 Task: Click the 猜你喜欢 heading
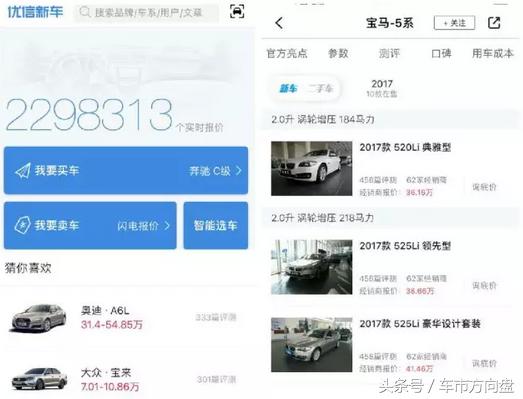(x=28, y=268)
